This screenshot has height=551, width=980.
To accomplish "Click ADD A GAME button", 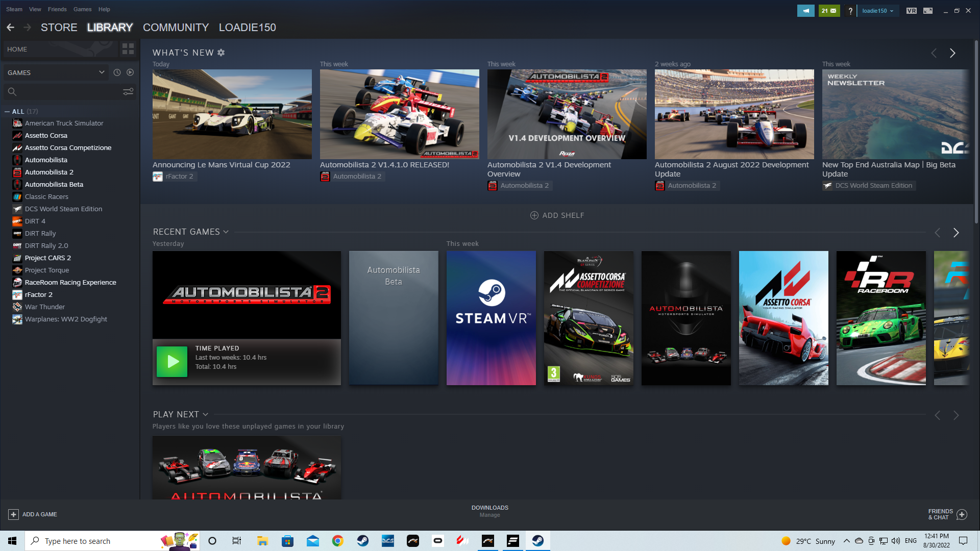I will tap(33, 514).
